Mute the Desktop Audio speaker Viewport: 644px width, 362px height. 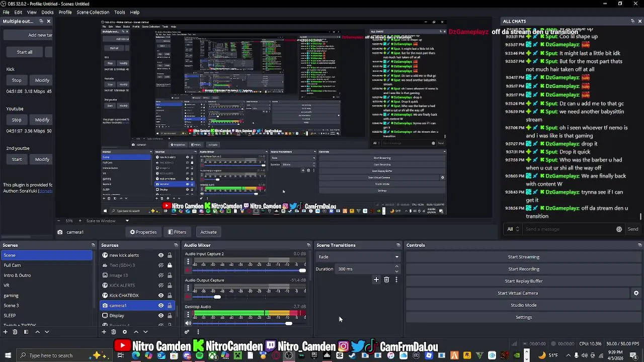(188, 323)
